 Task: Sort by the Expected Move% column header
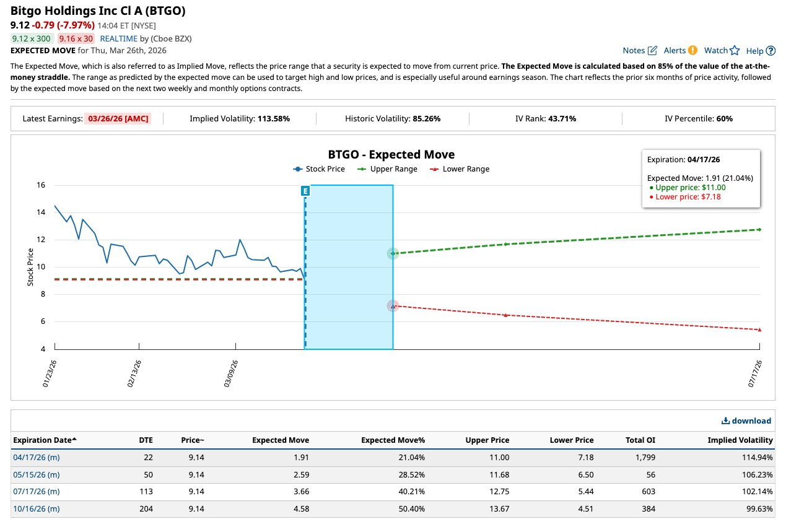point(393,440)
